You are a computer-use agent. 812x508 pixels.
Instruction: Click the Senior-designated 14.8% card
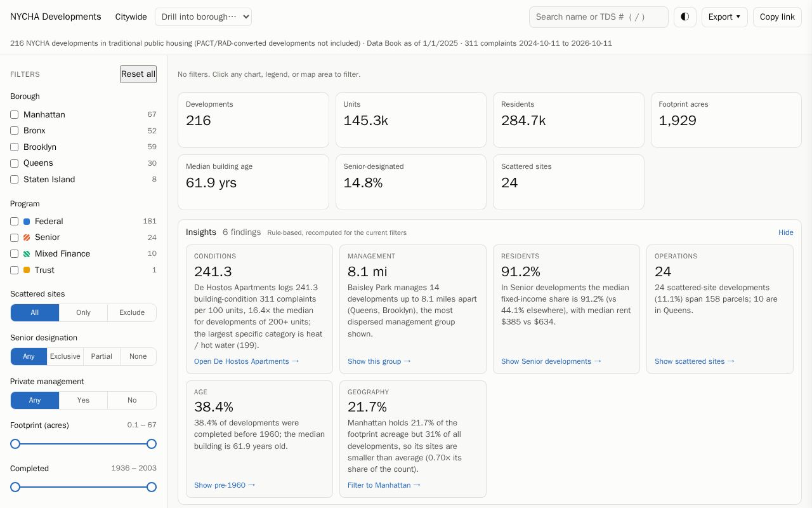tap(411, 182)
